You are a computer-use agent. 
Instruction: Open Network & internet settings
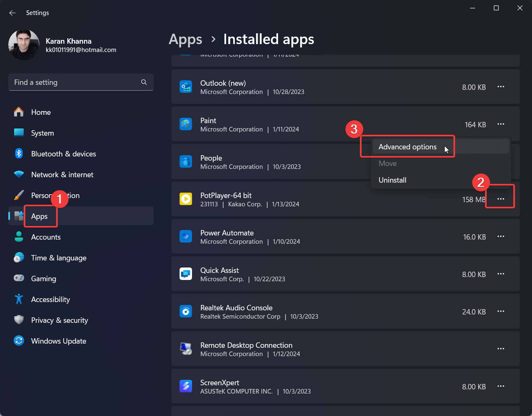(x=62, y=175)
